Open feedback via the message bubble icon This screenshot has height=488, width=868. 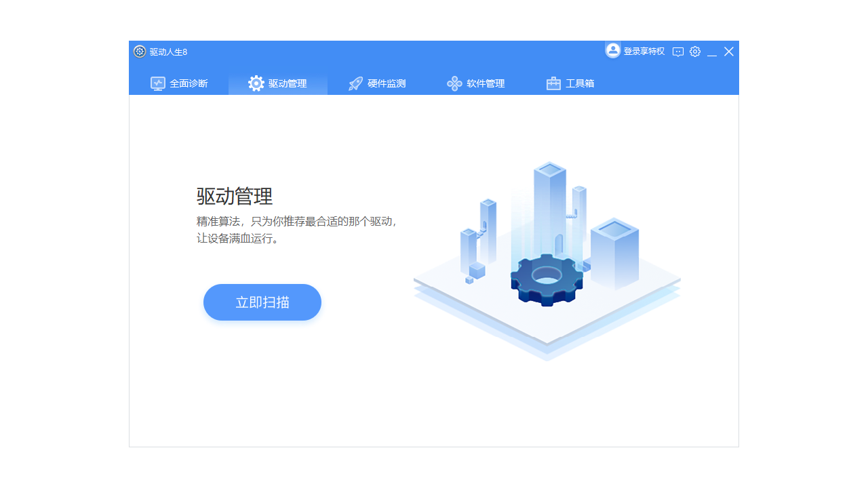coord(678,51)
